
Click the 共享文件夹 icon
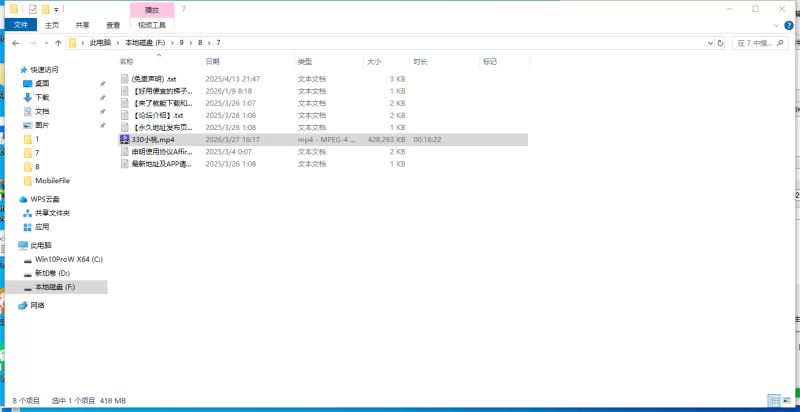tap(28, 213)
